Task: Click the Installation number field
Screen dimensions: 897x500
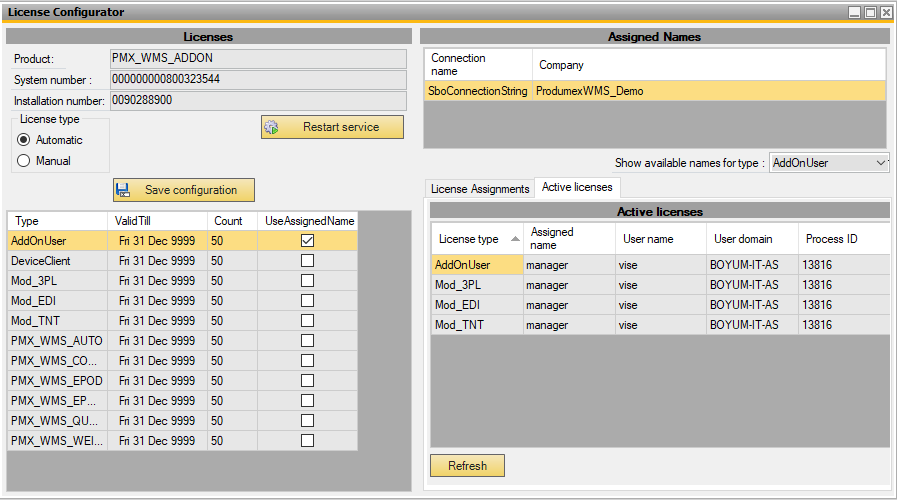Action: point(258,100)
